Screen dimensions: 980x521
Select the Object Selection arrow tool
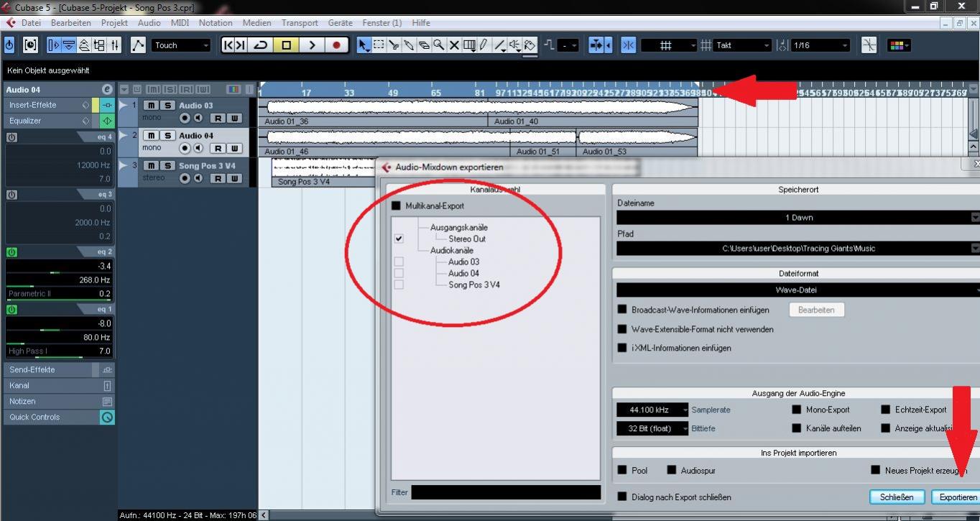pyautogui.click(x=364, y=45)
